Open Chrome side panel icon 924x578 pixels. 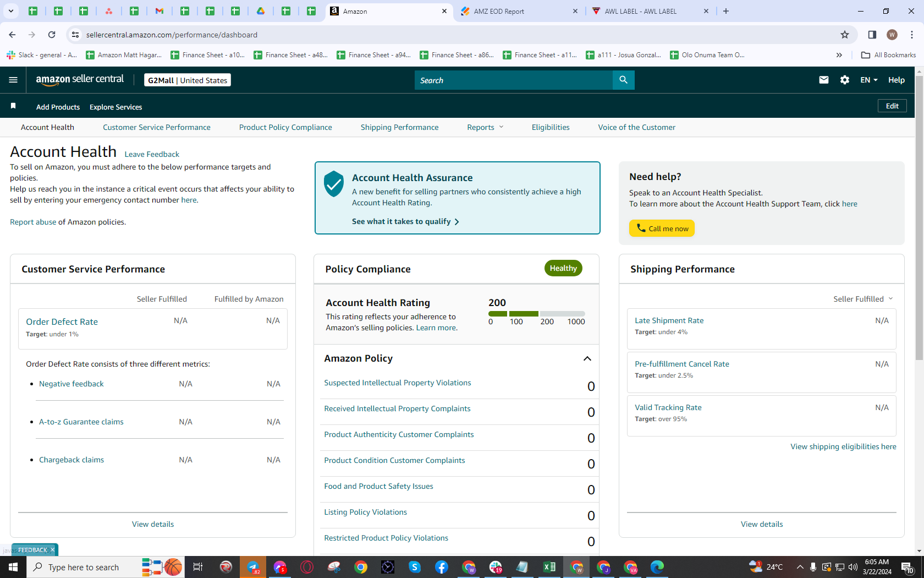pos(872,35)
